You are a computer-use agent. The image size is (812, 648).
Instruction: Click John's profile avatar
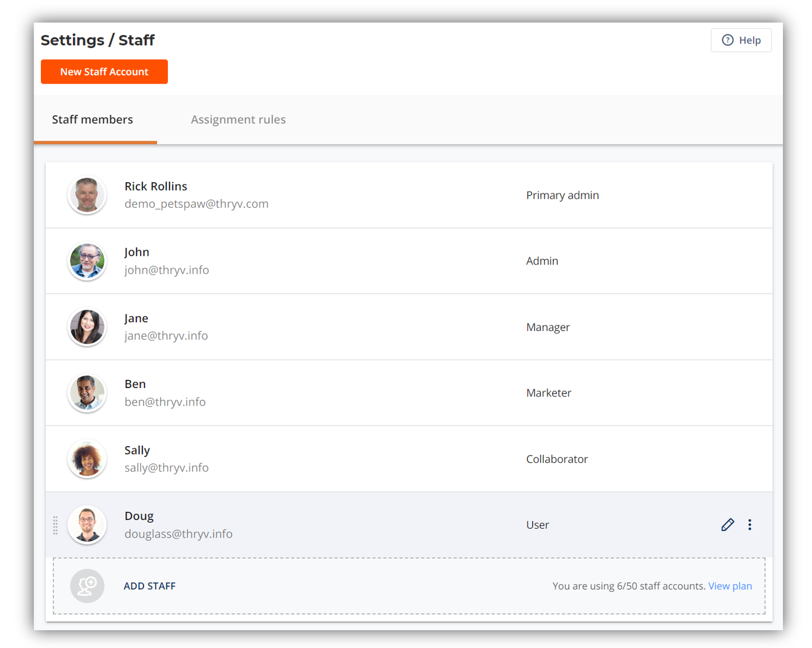pyautogui.click(x=87, y=261)
